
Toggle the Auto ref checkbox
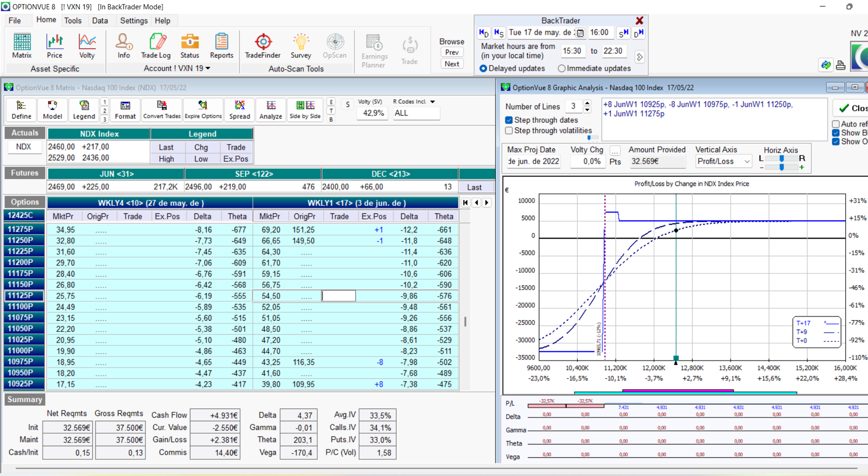836,124
